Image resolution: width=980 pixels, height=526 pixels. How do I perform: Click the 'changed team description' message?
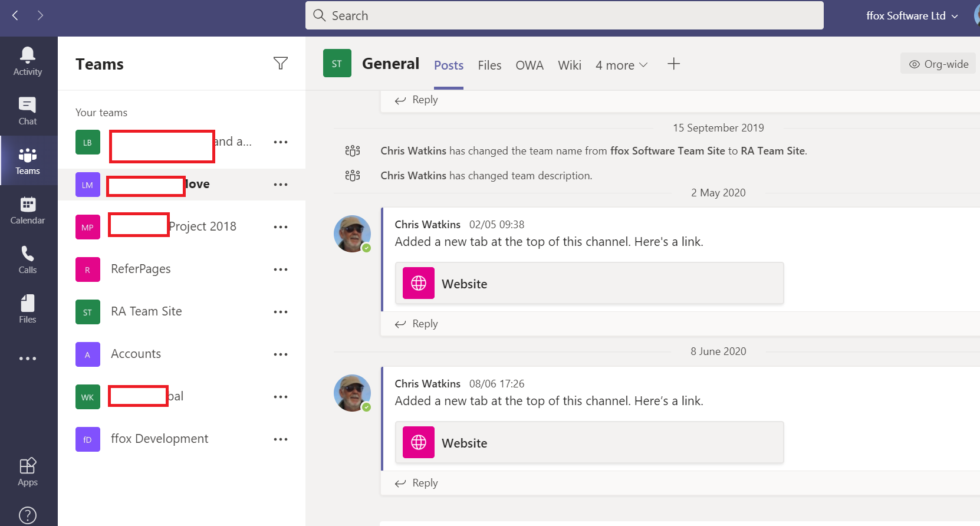486,176
